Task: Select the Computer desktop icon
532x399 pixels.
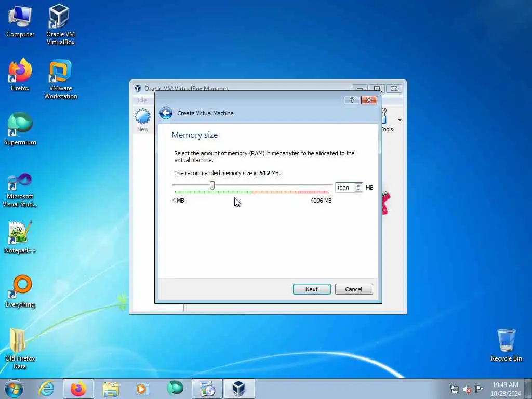Action: tap(20, 22)
